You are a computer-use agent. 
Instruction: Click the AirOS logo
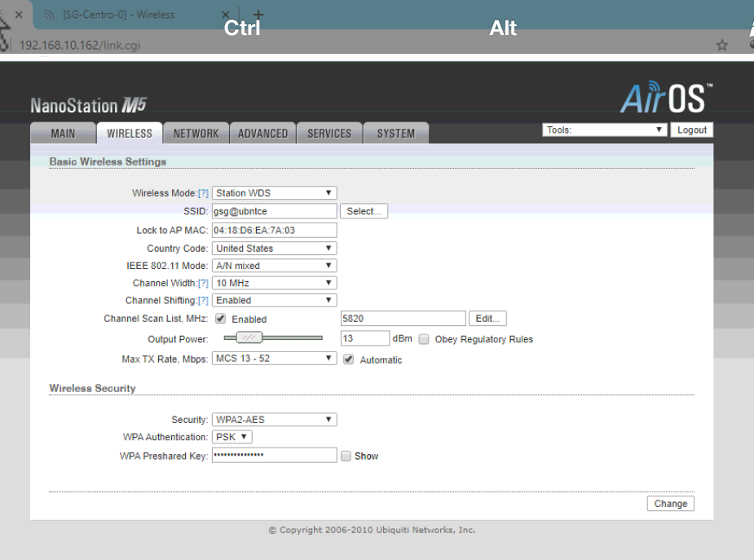[666, 98]
